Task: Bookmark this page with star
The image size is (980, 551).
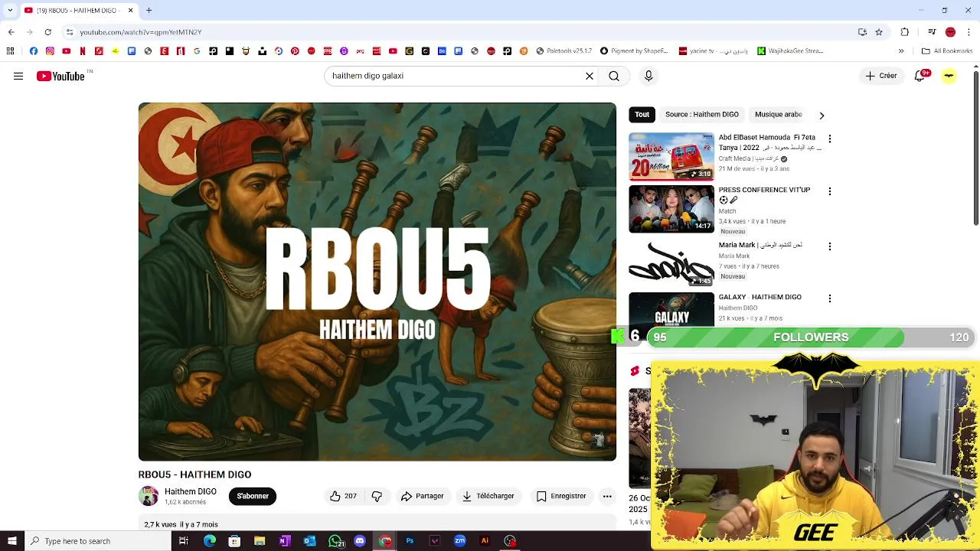Action: pos(879,32)
